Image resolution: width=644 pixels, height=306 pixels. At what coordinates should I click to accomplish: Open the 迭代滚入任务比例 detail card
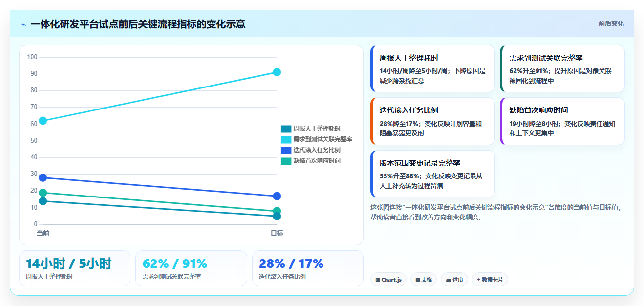tap(432, 121)
